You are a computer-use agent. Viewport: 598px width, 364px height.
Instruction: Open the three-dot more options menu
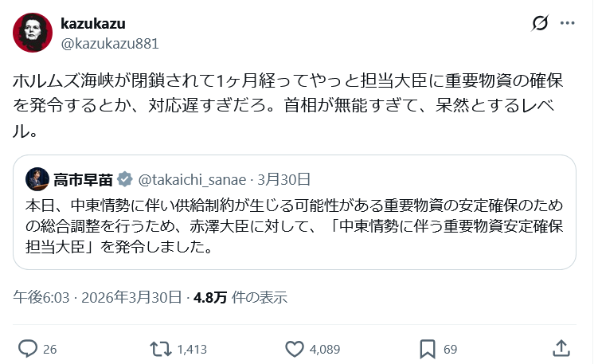tap(567, 24)
